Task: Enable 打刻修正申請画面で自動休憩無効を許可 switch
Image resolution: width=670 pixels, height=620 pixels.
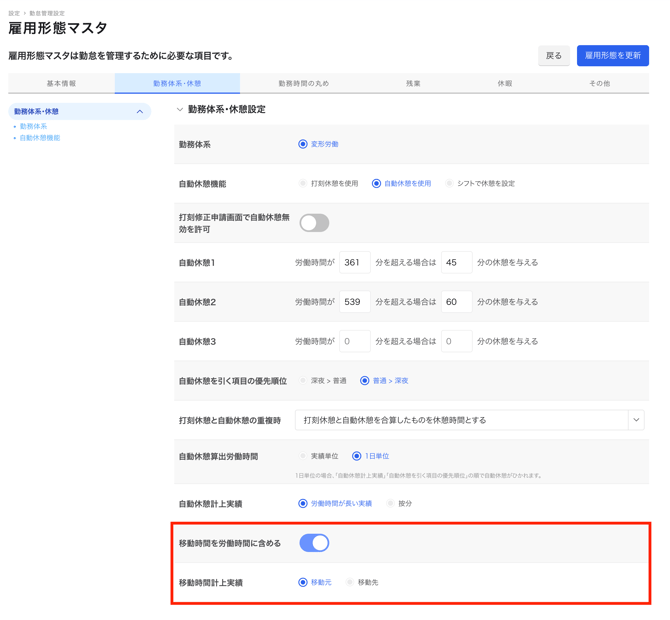Action: (314, 223)
